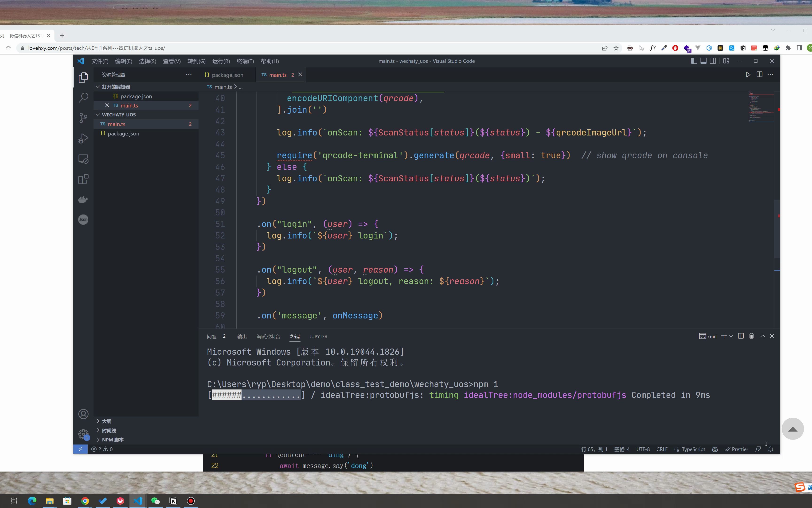Open the Json extension view
The height and width of the screenshot is (508, 812).
pyautogui.click(x=83, y=220)
